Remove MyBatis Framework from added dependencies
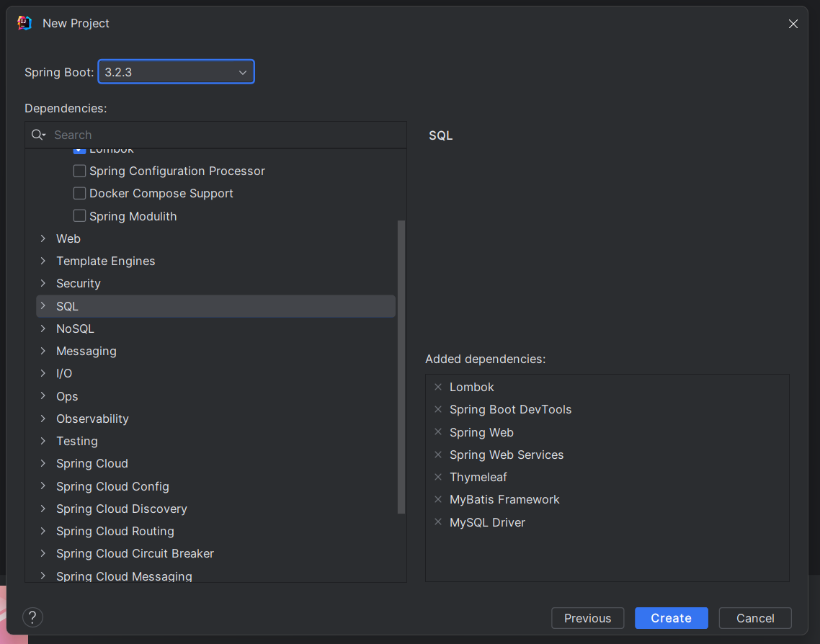Image resolution: width=820 pixels, height=644 pixels. (438, 500)
